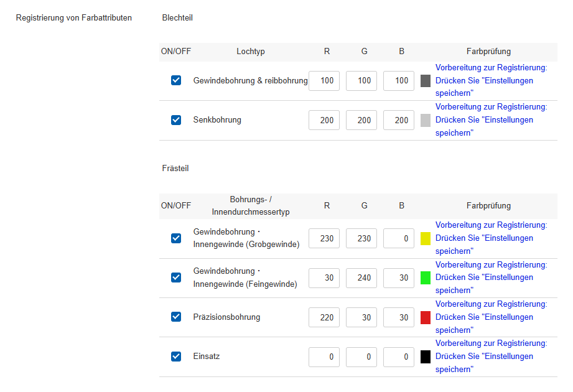Click the red Präzisionsbohrung color swatch

pos(426,317)
